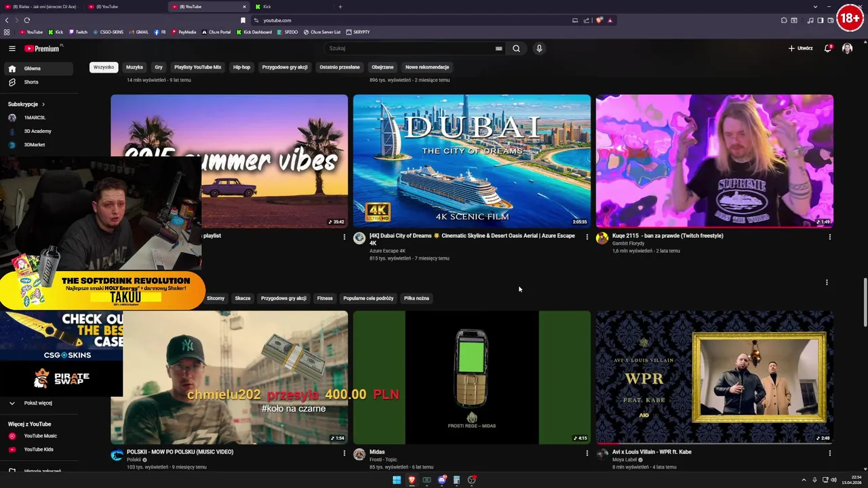Open the Kuqe 2115 ban za prawde thumbnail
Image resolution: width=868 pixels, height=488 pixels.
click(x=715, y=161)
